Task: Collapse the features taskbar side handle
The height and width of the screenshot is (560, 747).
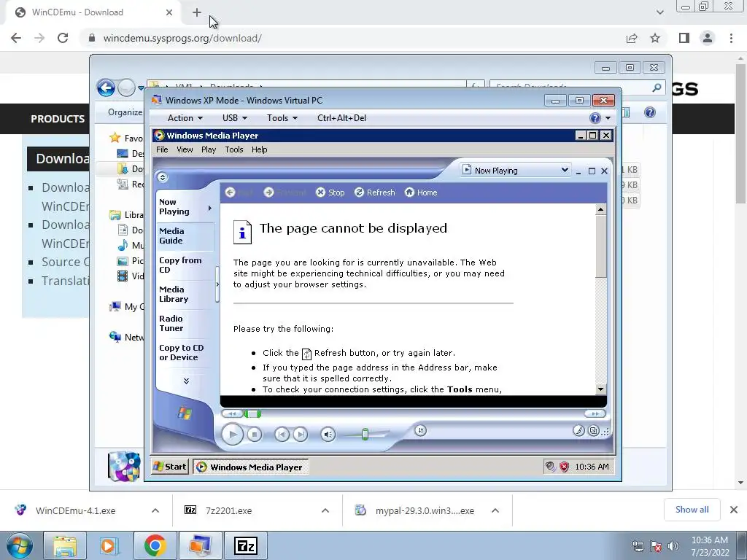Action: (x=217, y=284)
